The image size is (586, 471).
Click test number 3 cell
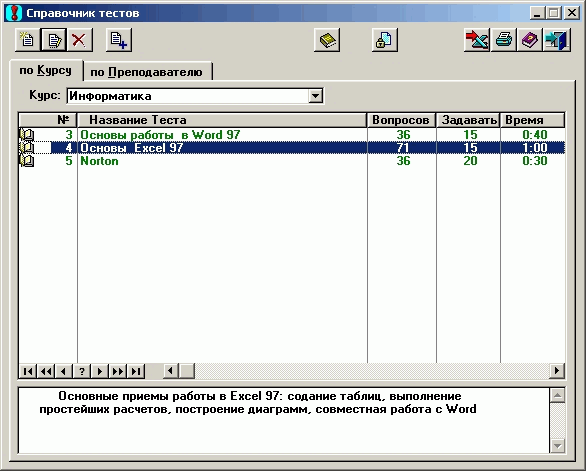point(69,135)
